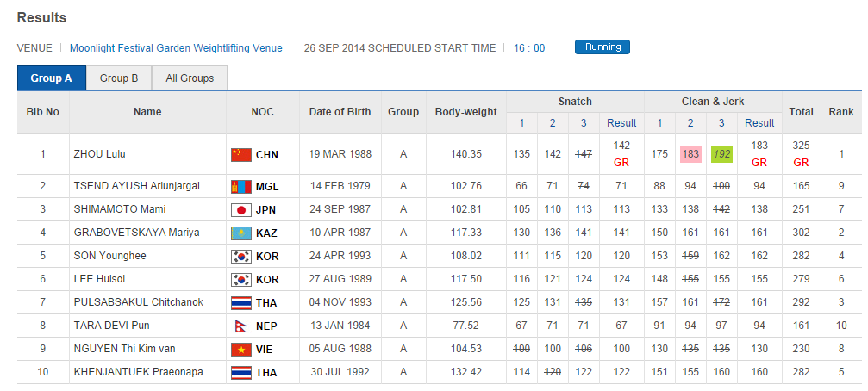Open the All Groups tab
Viewport: 868px width, 391px height.
[190, 78]
